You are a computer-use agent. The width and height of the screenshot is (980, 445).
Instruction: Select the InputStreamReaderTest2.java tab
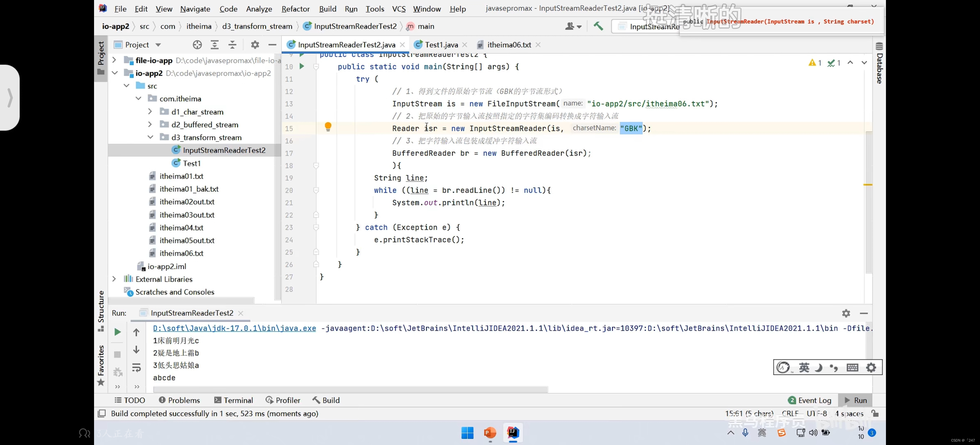click(x=347, y=44)
